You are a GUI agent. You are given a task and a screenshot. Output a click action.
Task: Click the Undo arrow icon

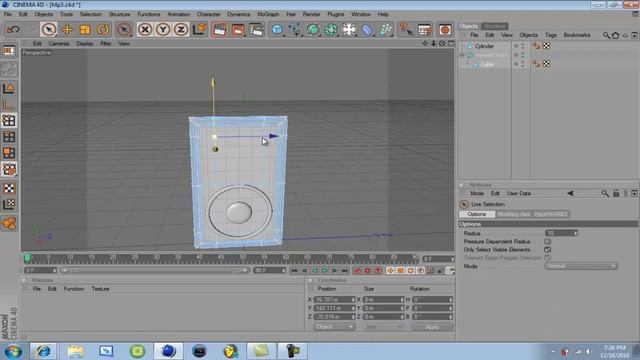pyautogui.click(x=13, y=29)
